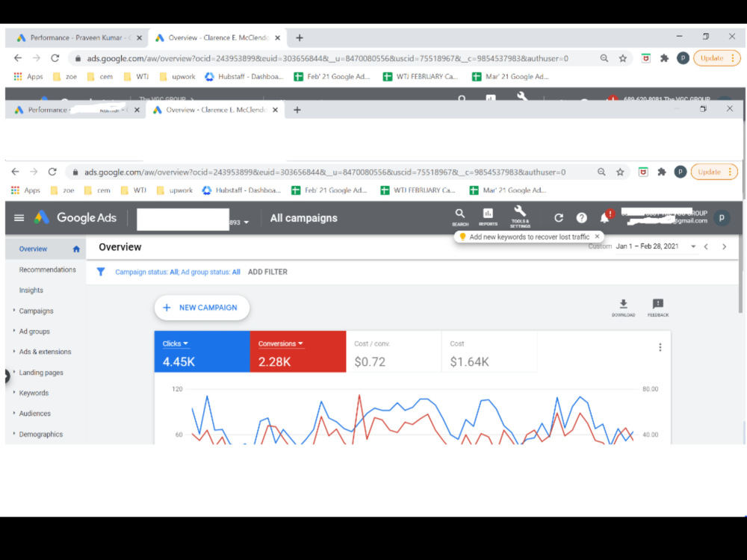This screenshot has height=560, width=747.
Task: Open Recommendations in the sidebar
Action: (x=47, y=270)
